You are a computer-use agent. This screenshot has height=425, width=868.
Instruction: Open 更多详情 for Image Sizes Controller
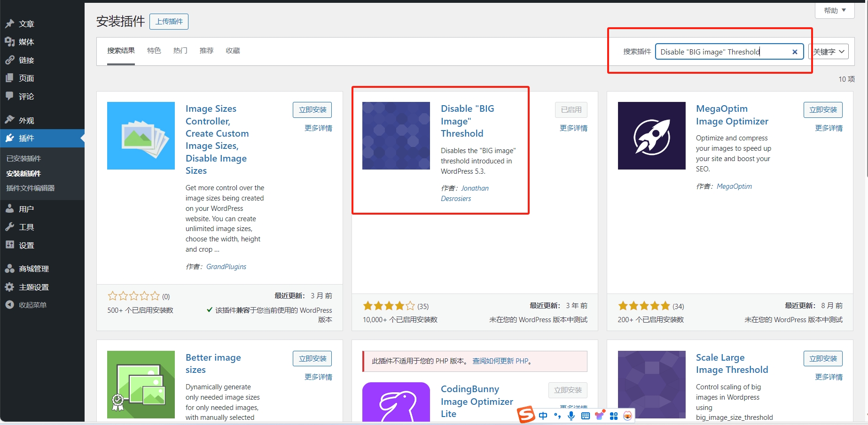pyautogui.click(x=318, y=128)
